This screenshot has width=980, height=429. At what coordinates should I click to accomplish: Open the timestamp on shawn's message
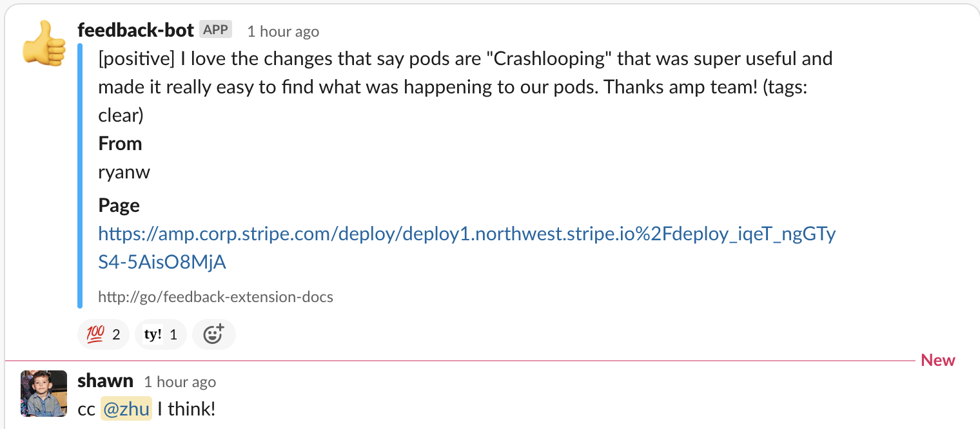tap(180, 382)
